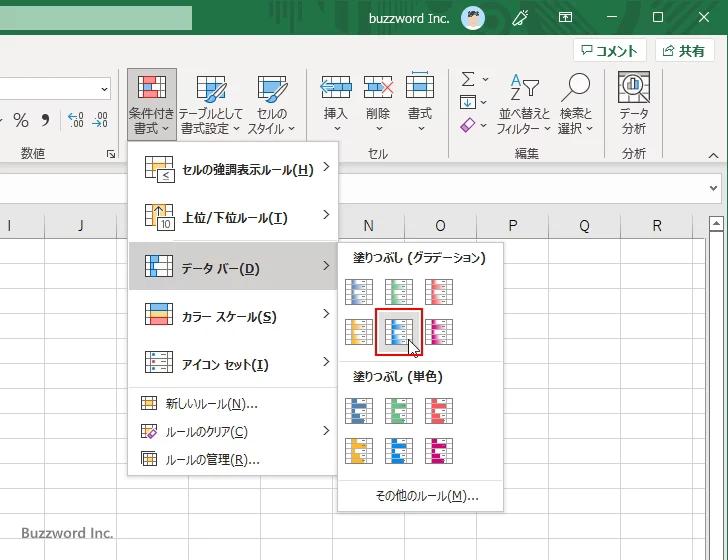
Task: Open セルのスタイル (Cell Styles) gallery
Action: click(x=271, y=104)
